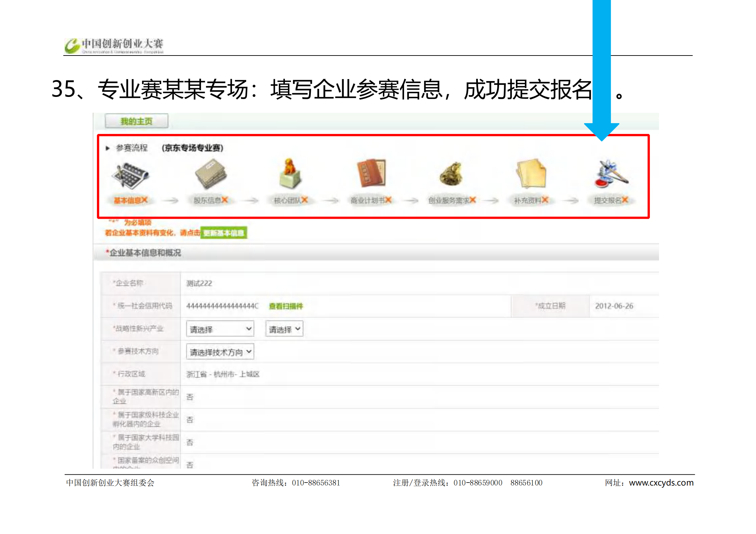Viewport: 756px width, 534px height.
Task: Click the green 更新基本信息 button
Action: click(224, 233)
